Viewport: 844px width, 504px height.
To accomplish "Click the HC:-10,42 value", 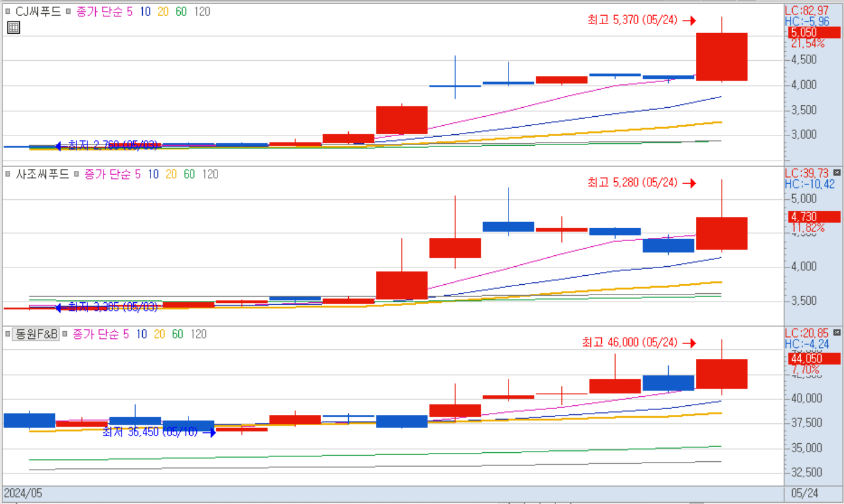I will coord(810,184).
